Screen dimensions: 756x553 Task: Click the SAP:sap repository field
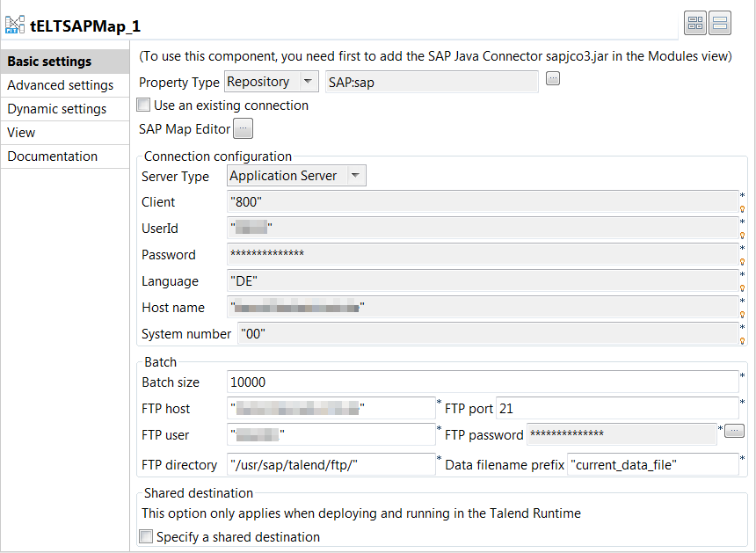tap(432, 82)
